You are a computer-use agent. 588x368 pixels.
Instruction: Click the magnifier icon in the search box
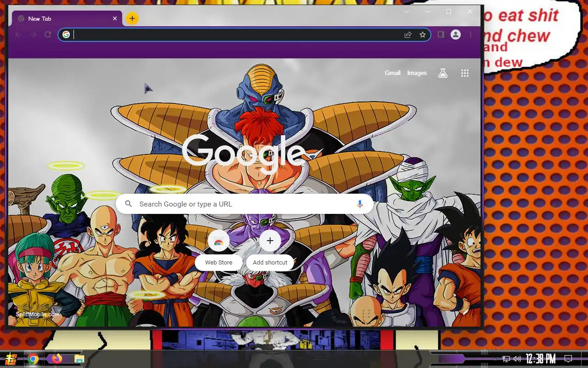click(x=129, y=204)
